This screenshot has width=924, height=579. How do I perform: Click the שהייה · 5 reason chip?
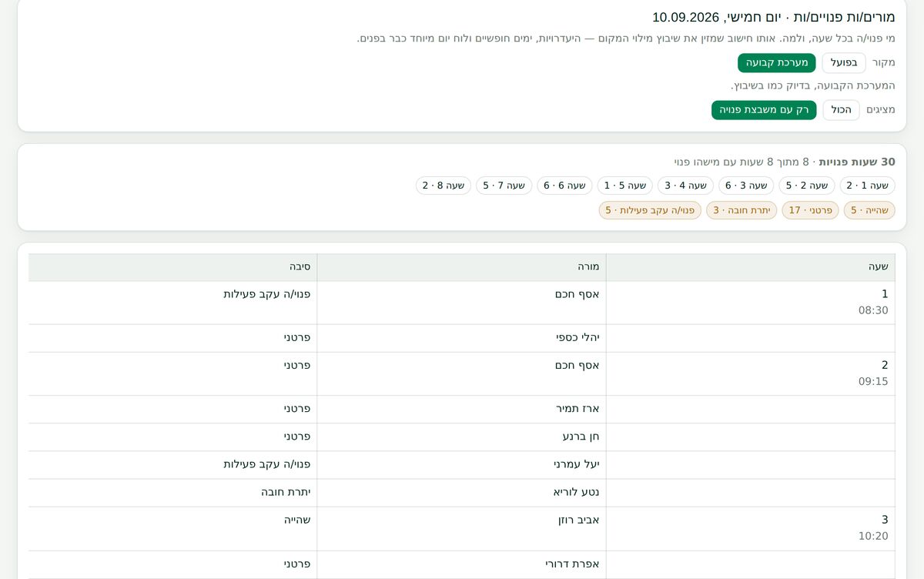[869, 210]
